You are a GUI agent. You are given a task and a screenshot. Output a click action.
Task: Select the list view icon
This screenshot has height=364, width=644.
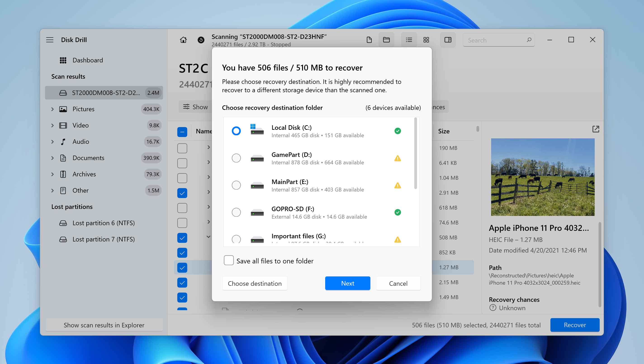click(409, 40)
